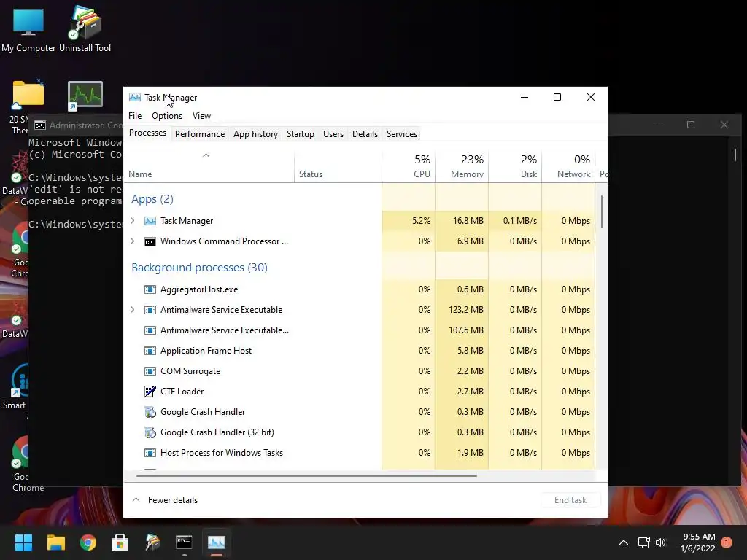Select the 16.8 MB memory cell

tap(462, 221)
